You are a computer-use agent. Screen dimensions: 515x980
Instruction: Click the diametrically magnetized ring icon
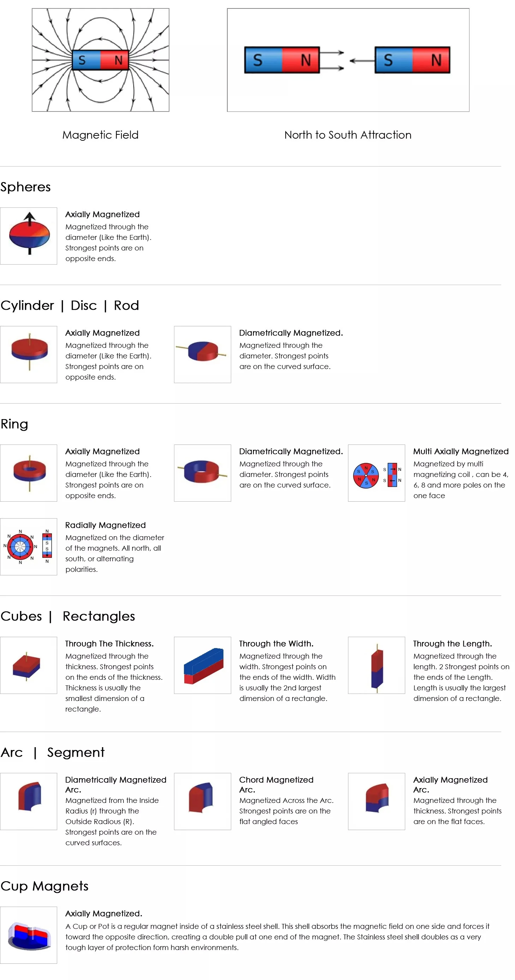202,472
